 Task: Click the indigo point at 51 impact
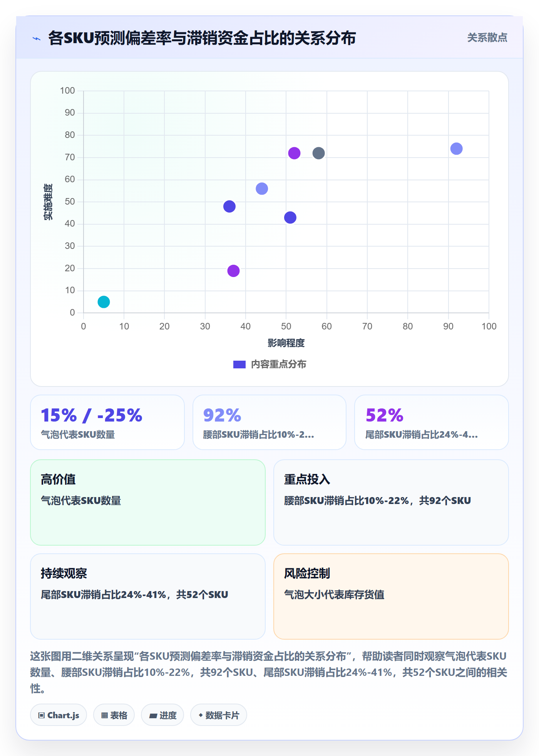point(290,218)
